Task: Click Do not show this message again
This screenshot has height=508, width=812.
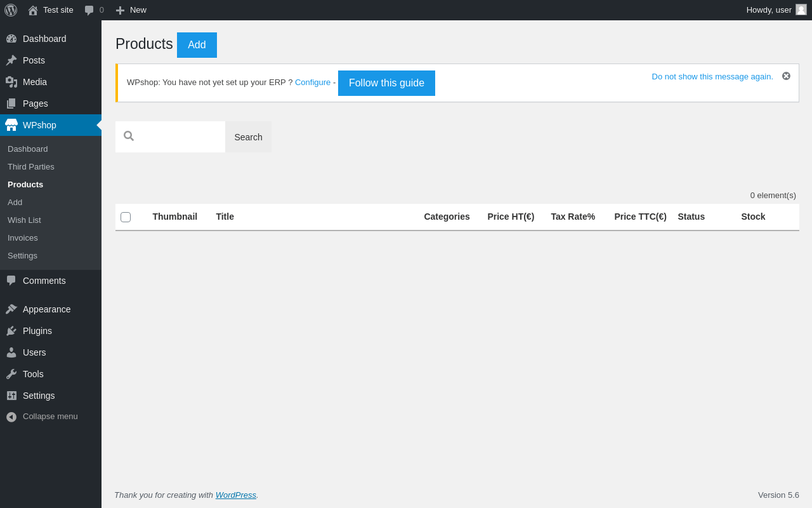Action: click(712, 77)
